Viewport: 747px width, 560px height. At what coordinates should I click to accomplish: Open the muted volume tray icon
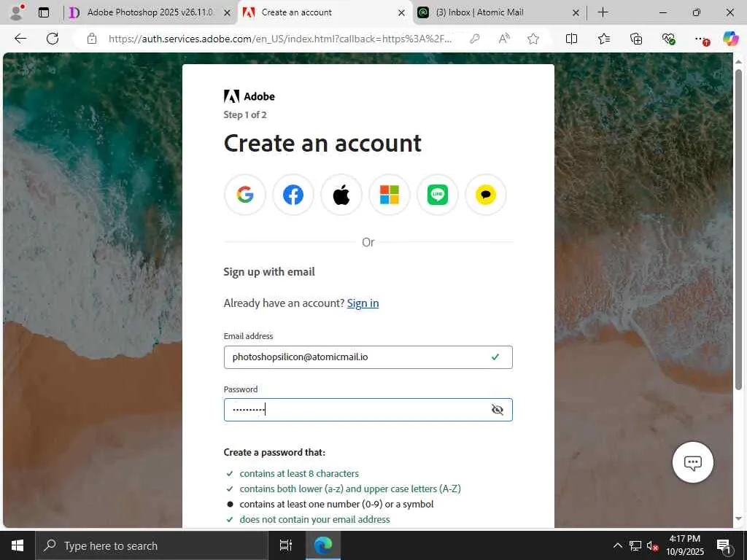point(652,545)
